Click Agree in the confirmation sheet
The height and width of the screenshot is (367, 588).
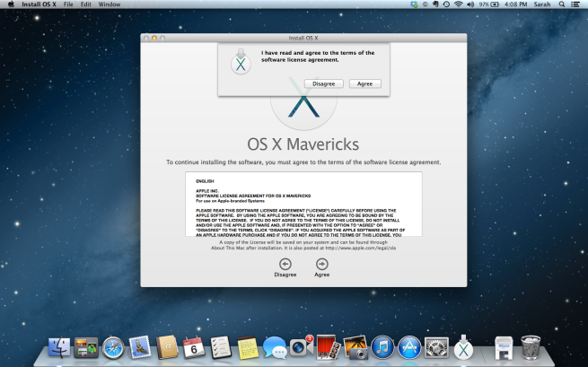[x=364, y=83]
